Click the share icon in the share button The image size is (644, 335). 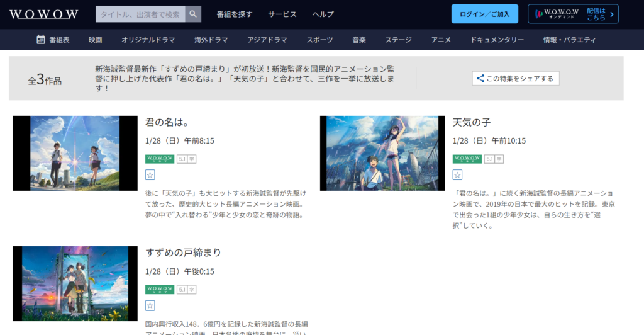coord(480,78)
